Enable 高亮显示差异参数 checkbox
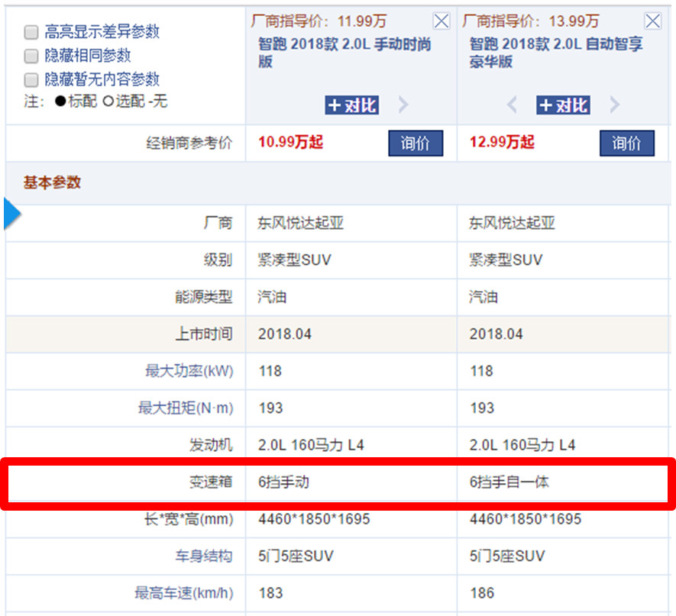The width and height of the screenshot is (676, 616). pyautogui.click(x=31, y=32)
